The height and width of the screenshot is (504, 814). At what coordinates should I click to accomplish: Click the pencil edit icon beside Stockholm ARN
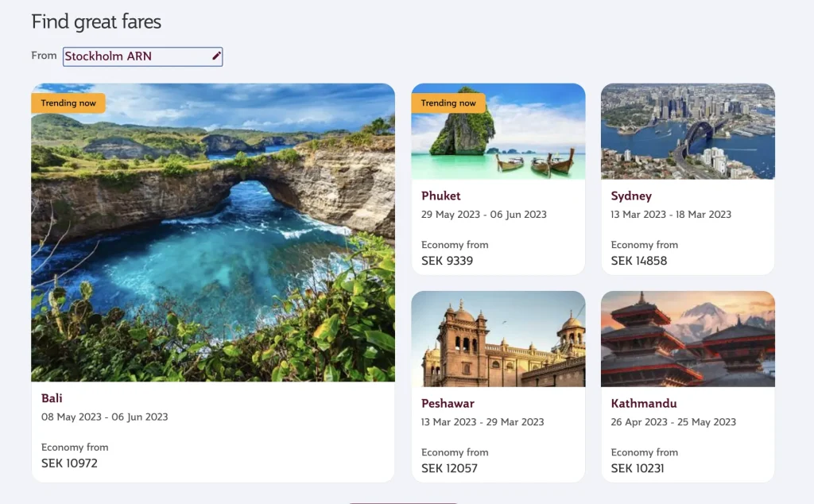coord(216,56)
